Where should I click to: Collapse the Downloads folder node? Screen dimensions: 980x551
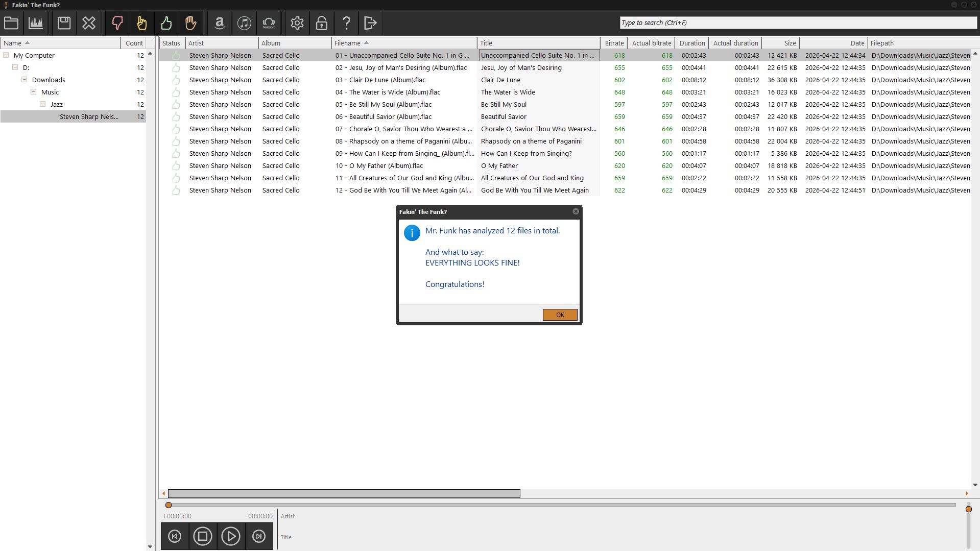[x=25, y=80]
